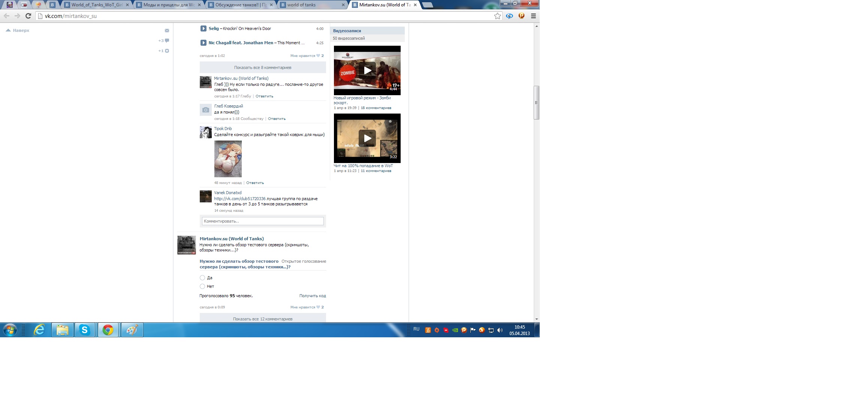Close the Моды и прицелы tab
The image size is (868, 407).
199,5
